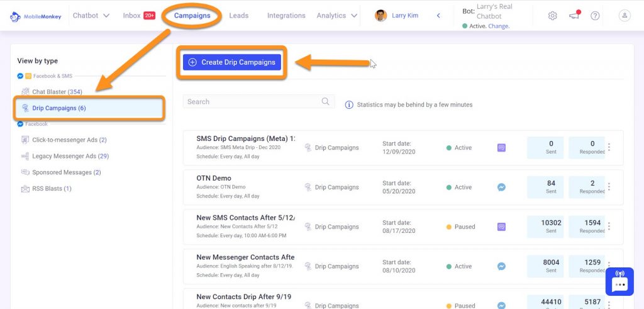The image size is (644, 309).
Task: Click into the campaign Search field
Action: pyautogui.click(x=258, y=101)
